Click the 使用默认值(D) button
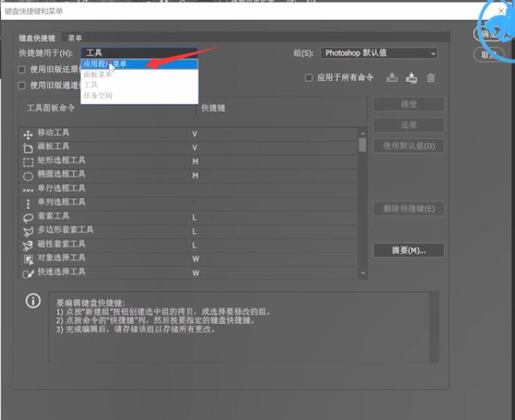The width and height of the screenshot is (515, 420). click(409, 146)
